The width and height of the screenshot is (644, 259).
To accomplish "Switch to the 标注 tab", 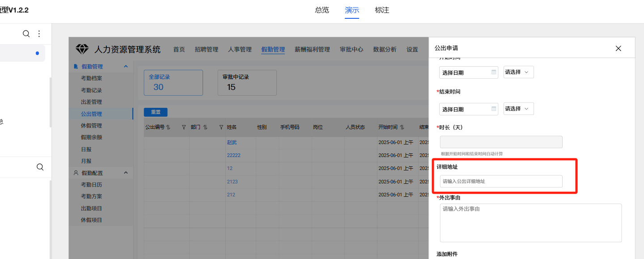I will (382, 10).
